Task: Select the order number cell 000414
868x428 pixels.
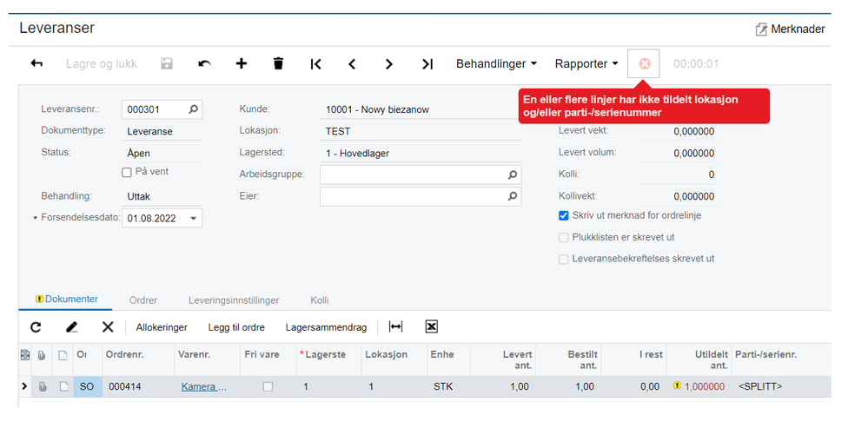Action: pos(138,387)
